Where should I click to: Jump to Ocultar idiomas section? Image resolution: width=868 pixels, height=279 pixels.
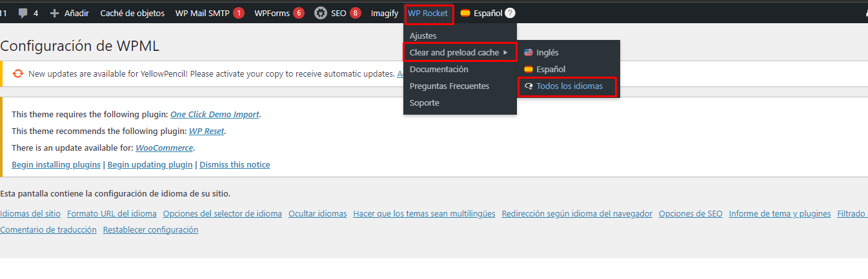coord(318,214)
